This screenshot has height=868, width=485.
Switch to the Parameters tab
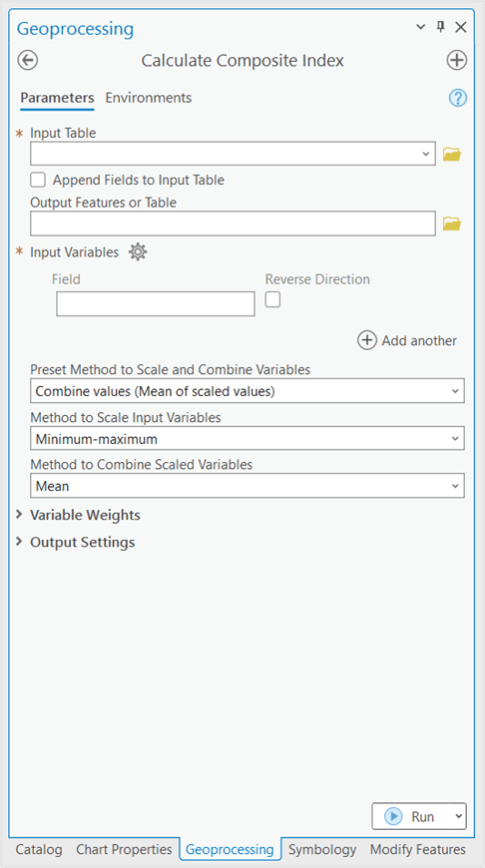57,98
